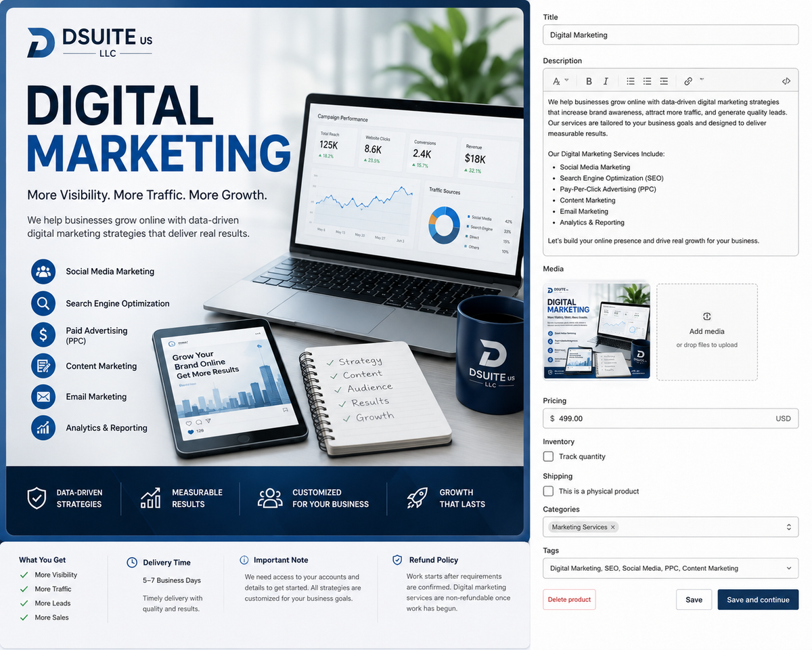Screen dimensions: 812x650
Task: Click the Refund Policy shield icon
Action: click(x=397, y=560)
